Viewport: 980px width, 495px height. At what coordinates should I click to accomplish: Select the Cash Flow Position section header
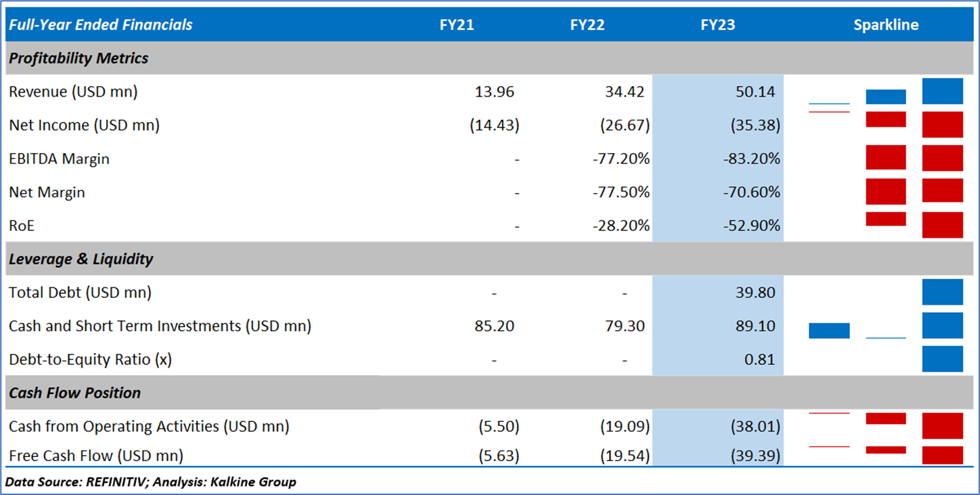click(x=75, y=393)
